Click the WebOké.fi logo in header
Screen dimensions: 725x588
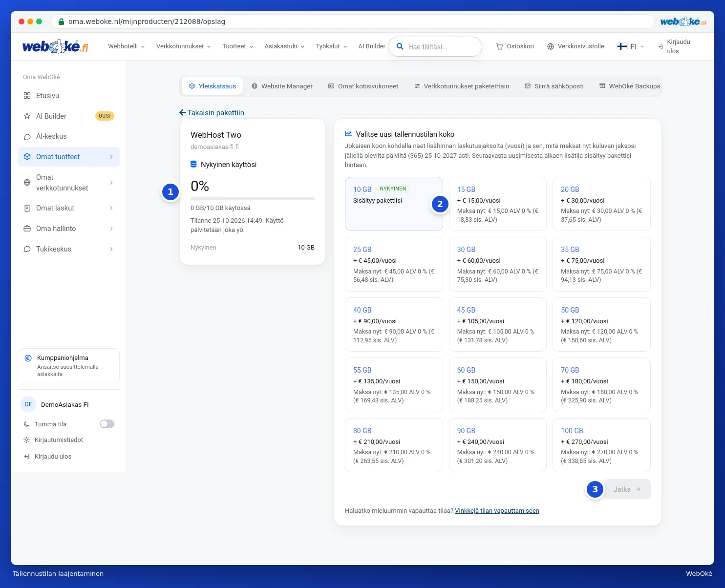pos(55,46)
